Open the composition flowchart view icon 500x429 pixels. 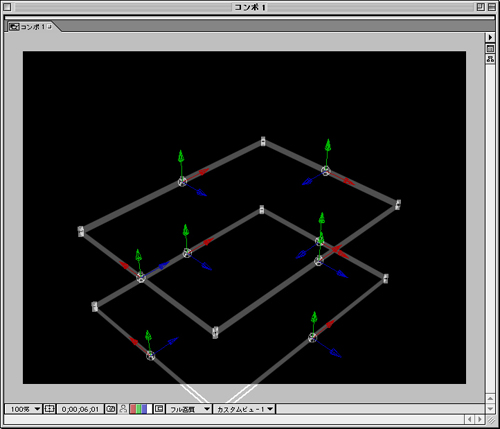490,59
